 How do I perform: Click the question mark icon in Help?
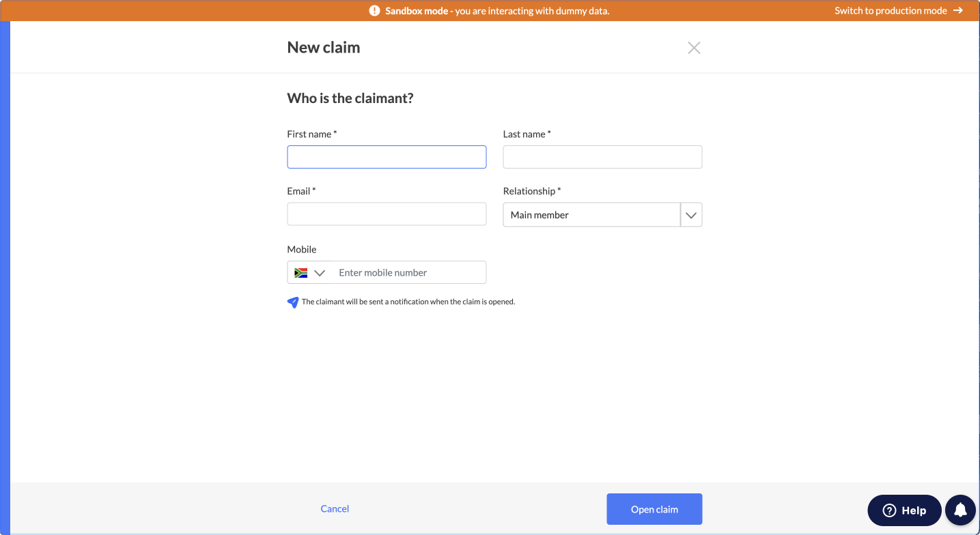click(889, 510)
